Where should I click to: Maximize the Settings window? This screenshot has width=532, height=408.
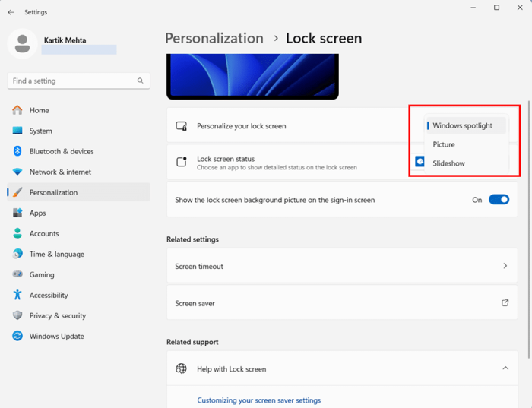[x=496, y=8]
